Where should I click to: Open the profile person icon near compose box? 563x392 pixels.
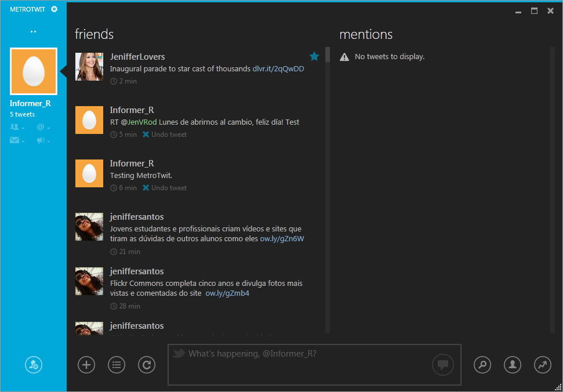pos(512,365)
